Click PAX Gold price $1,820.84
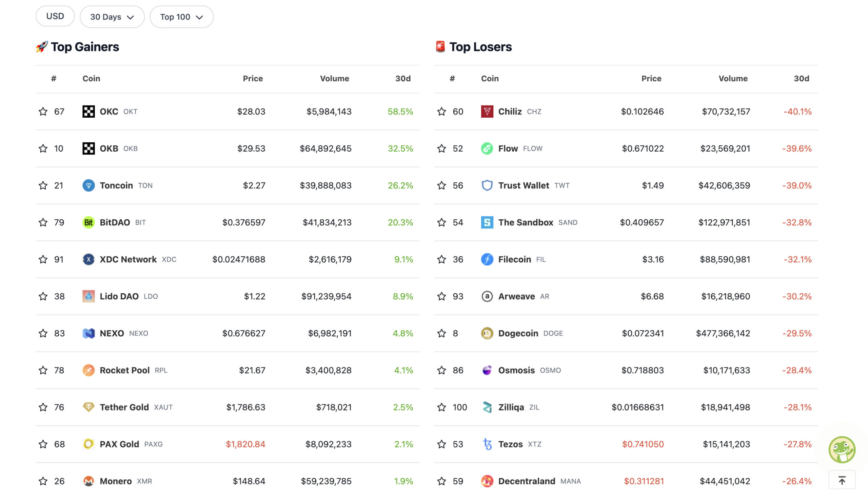Screen dimensions: 868x499 tap(245, 444)
